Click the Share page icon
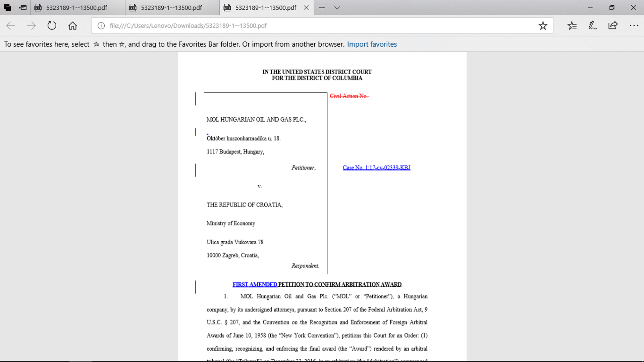 pos(613,26)
